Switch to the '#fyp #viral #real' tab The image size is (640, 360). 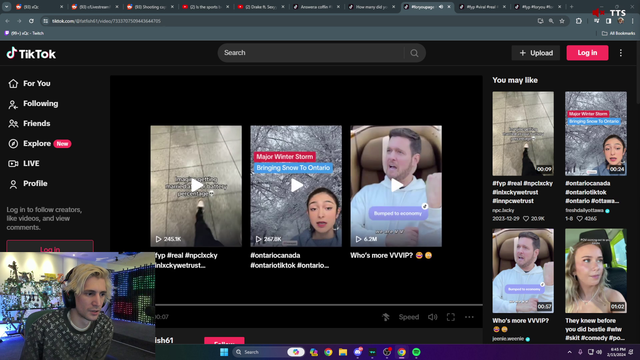482,7
